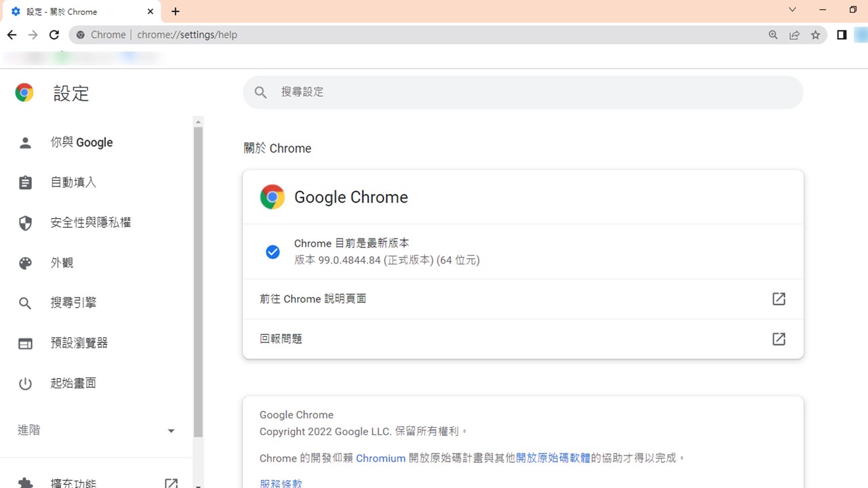The height and width of the screenshot is (488, 868).
Task: Open the side panel icon in toolbar
Action: 842,35
